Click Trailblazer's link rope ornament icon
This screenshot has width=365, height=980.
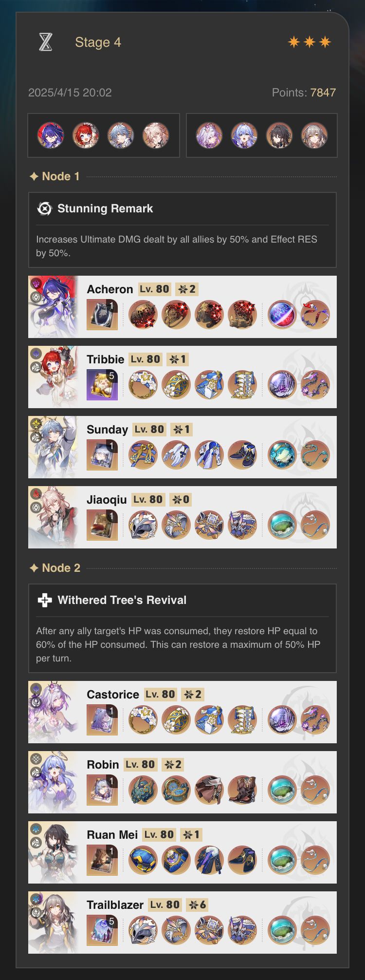pos(315,930)
